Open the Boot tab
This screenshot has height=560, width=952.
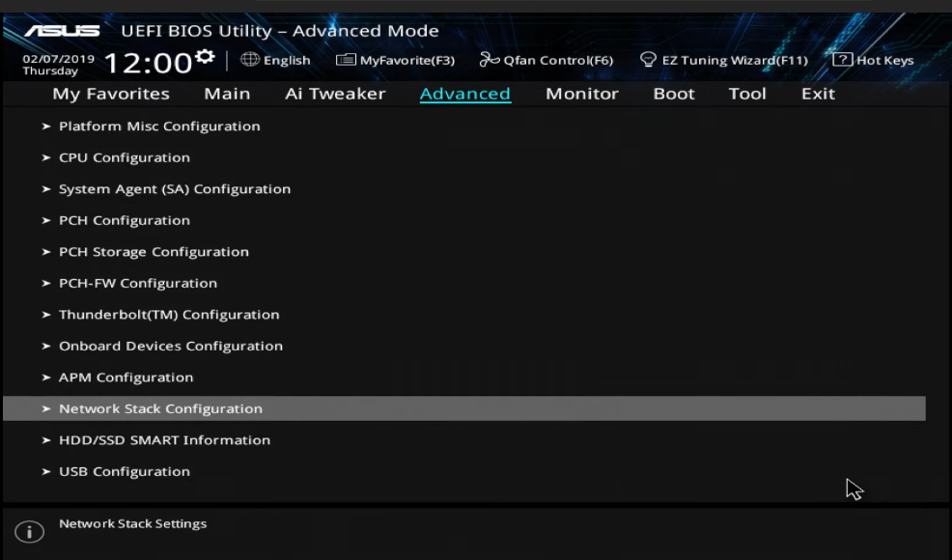point(674,94)
